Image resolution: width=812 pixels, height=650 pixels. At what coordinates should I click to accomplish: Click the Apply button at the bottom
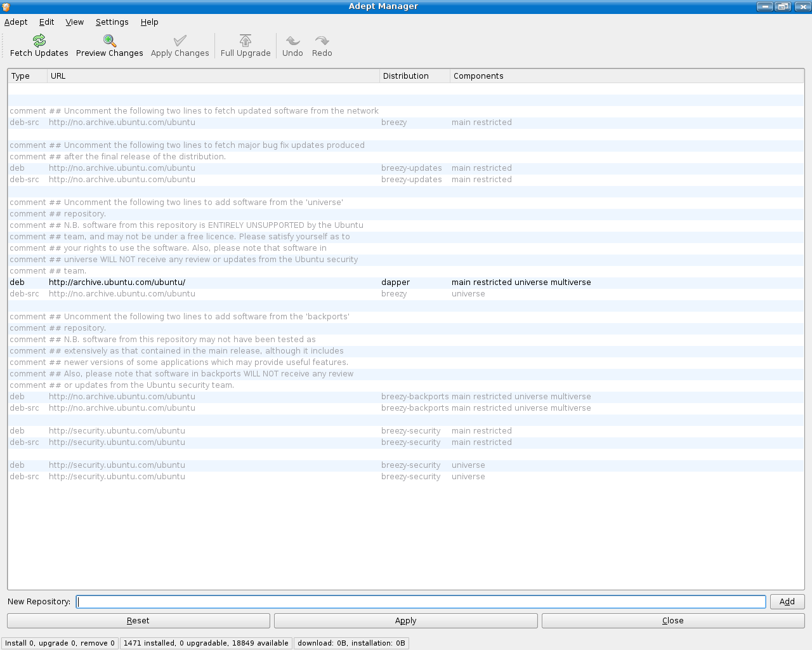(x=406, y=621)
